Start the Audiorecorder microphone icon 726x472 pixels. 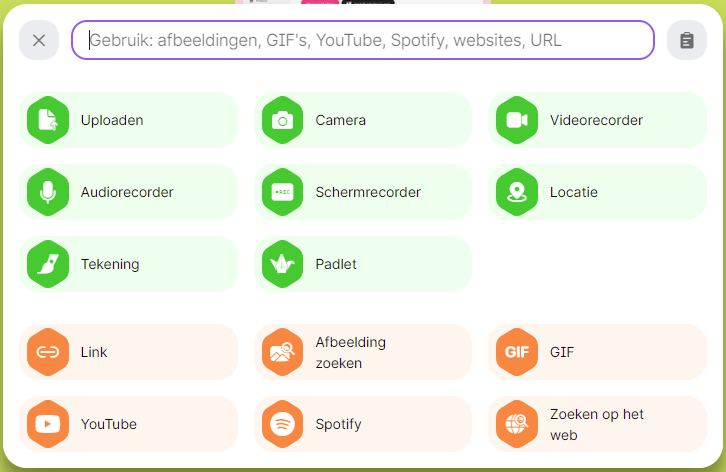[x=48, y=192]
